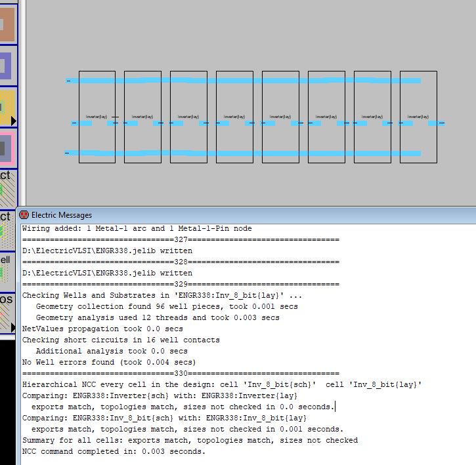Click the bottom blue Metal-1 rail
Viewport: 476px width, 465px height.
[x=243, y=153]
